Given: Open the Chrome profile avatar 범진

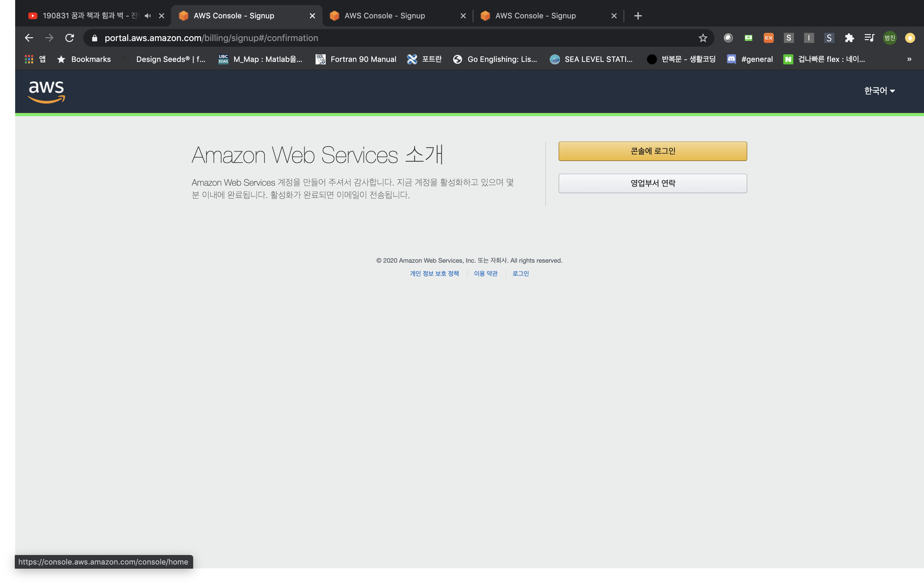Looking at the screenshot, I should [890, 38].
